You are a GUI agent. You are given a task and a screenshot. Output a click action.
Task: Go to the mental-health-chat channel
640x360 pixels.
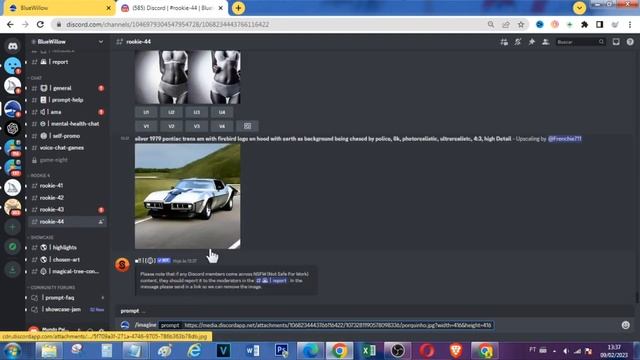point(67,124)
